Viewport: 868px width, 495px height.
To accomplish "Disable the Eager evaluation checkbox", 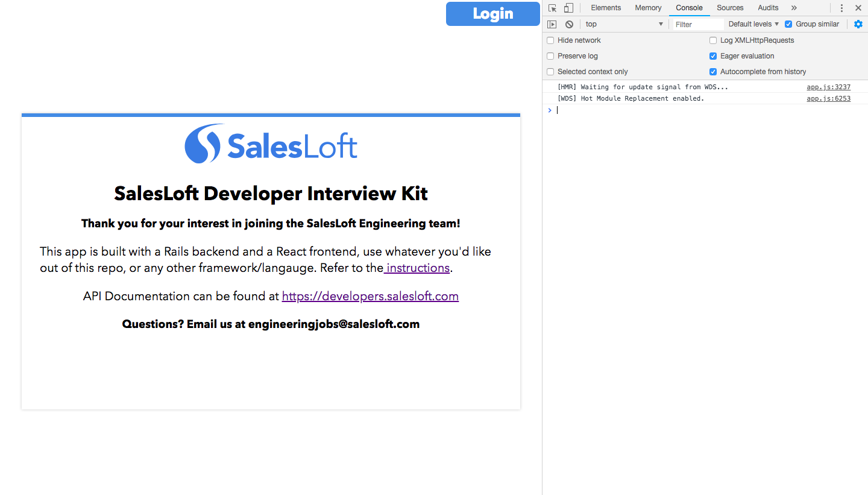I will [713, 56].
